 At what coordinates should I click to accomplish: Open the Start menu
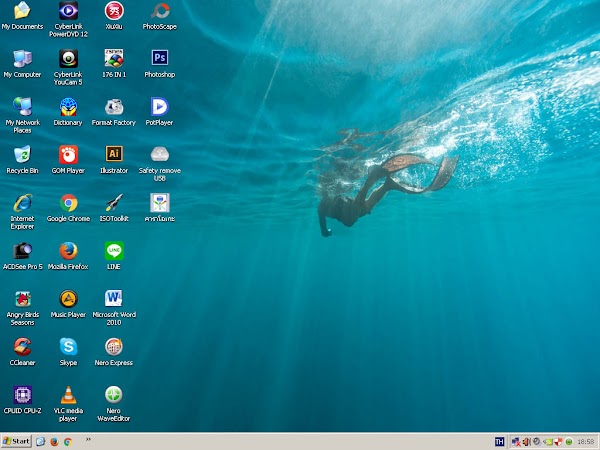[x=16, y=442]
